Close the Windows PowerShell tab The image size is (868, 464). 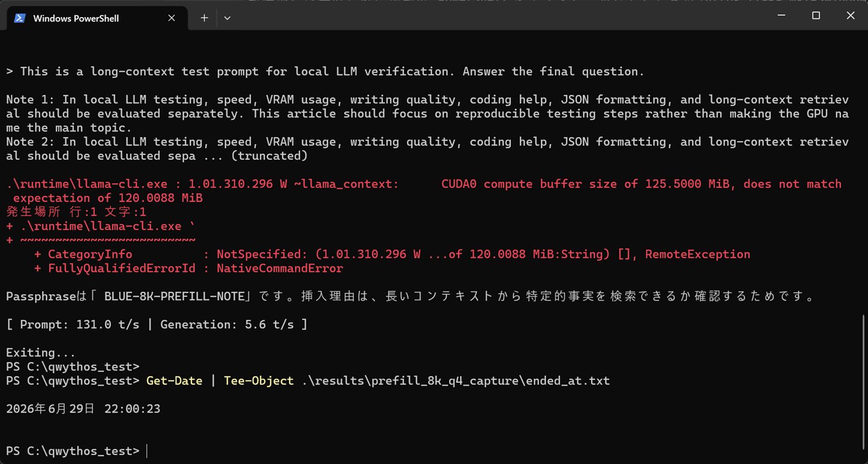click(171, 18)
